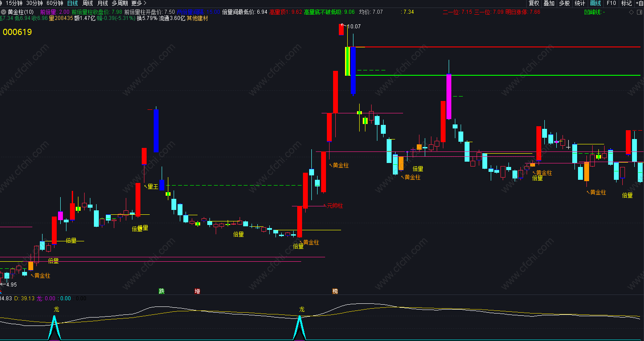Click the diamond icon at top right
Screen dimensions: 644x341
[x=631, y=12]
